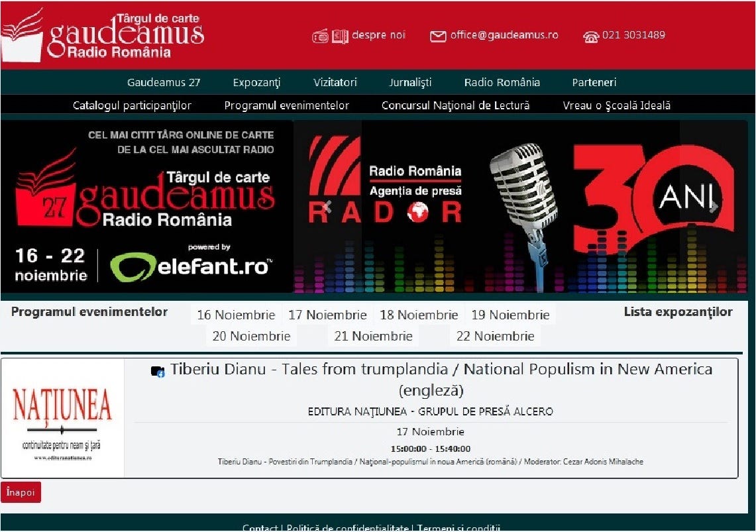This screenshot has height=532, width=756.
Task: Open the Expozanți menu
Action: click(x=256, y=82)
